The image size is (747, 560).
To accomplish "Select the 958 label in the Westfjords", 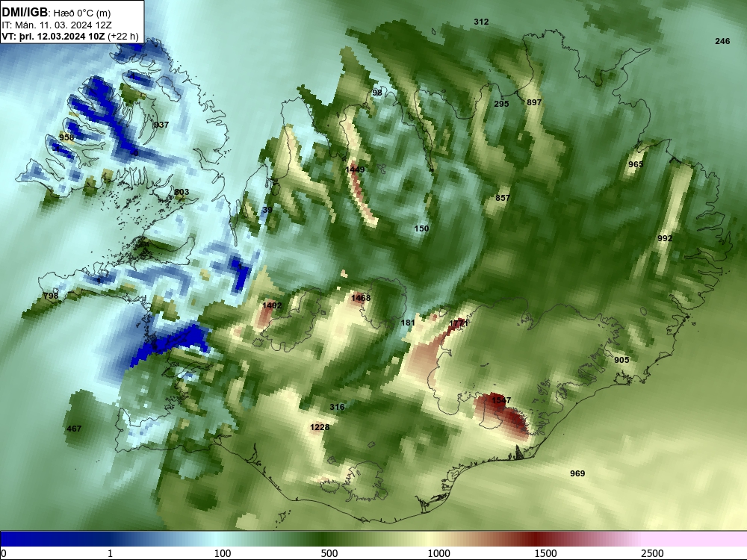I will (66, 137).
